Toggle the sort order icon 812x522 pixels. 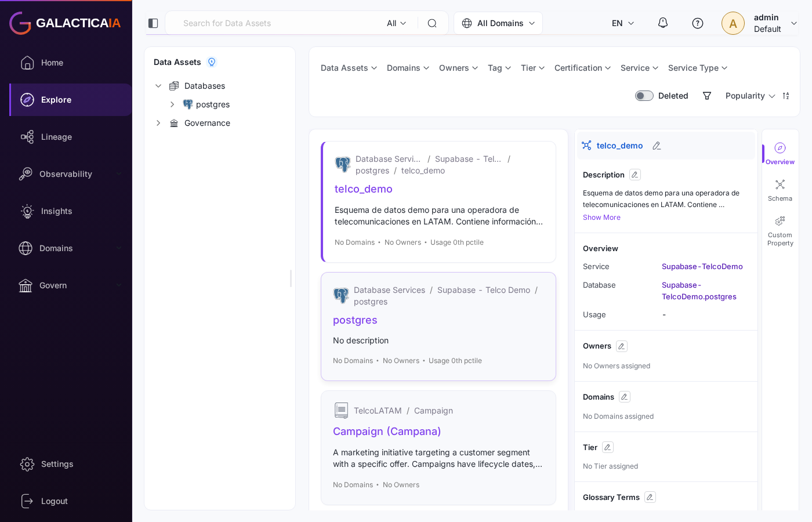(786, 96)
